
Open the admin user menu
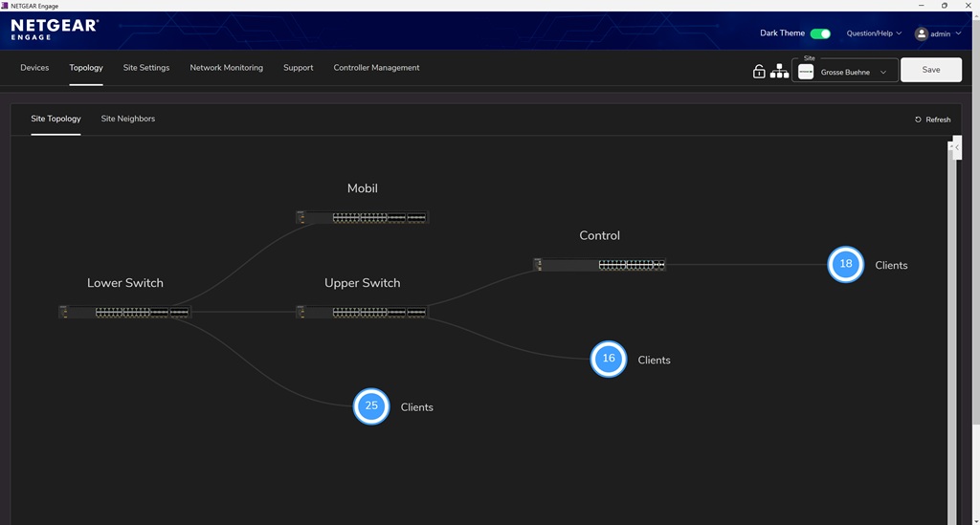click(x=938, y=33)
